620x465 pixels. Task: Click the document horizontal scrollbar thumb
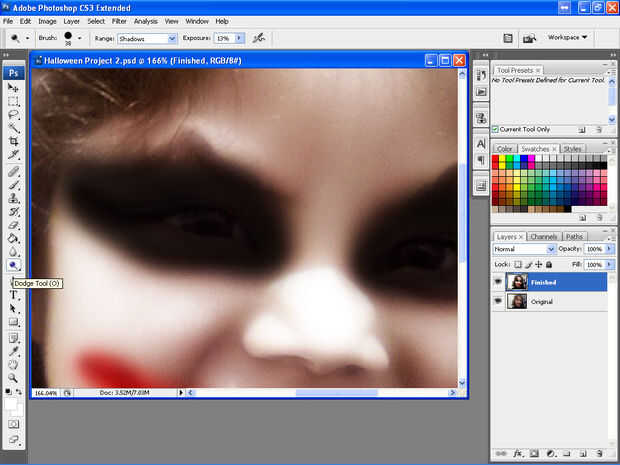(x=336, y=393)
